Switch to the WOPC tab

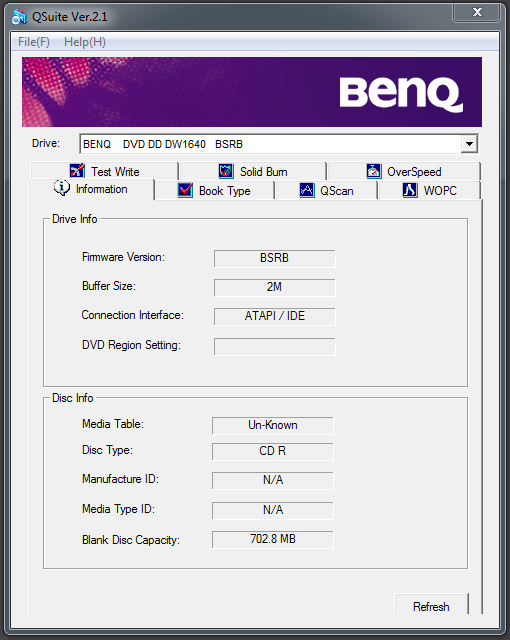click(x=429, y=191)
